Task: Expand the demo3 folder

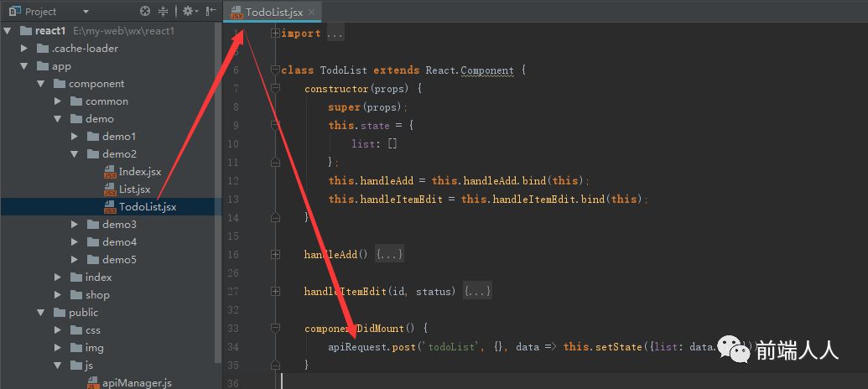Action: (x=74, y=225)
